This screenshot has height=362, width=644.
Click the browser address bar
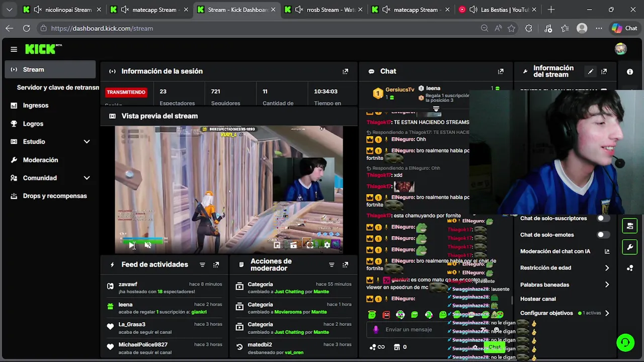(257, 28)
